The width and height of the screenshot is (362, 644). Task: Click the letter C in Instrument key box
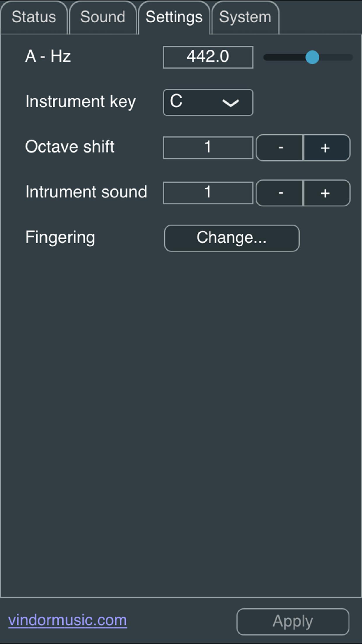(x=176, y=101)
